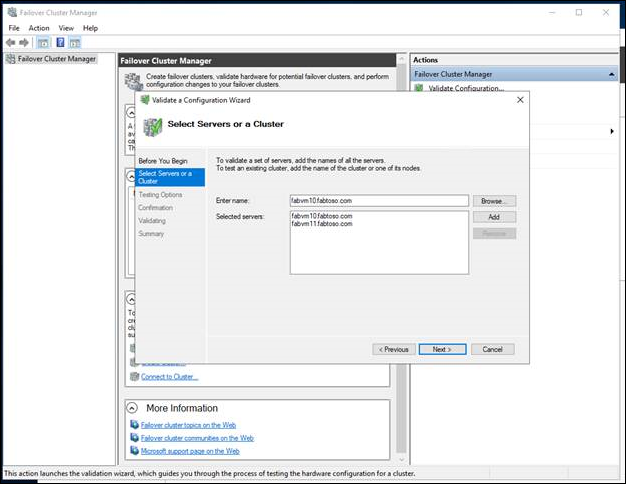Click the Validate Configuration icon in Actions pane
Image resolution: width=626 pixels, height=484 pixels.
point(419,88)
